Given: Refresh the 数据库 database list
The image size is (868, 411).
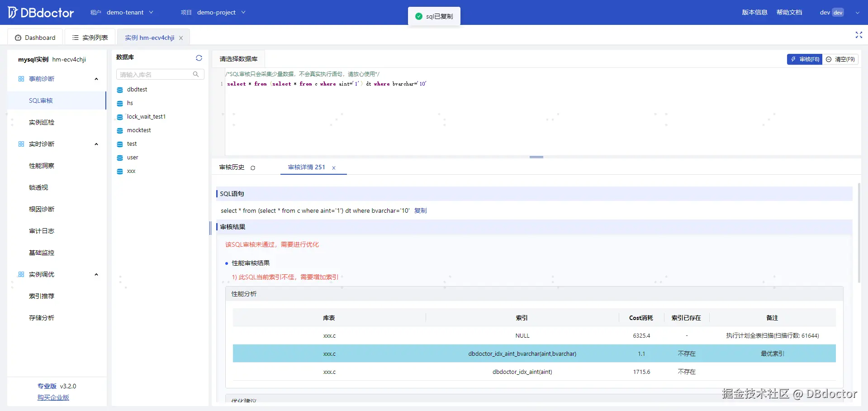Looking at the screenshot, I should point(199,58).
